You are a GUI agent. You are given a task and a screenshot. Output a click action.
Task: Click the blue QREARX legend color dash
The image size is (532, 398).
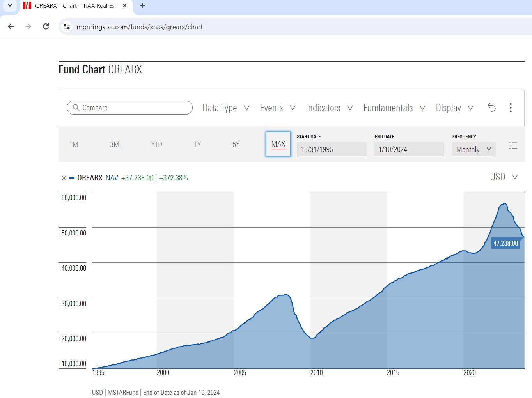click(72, 178)
